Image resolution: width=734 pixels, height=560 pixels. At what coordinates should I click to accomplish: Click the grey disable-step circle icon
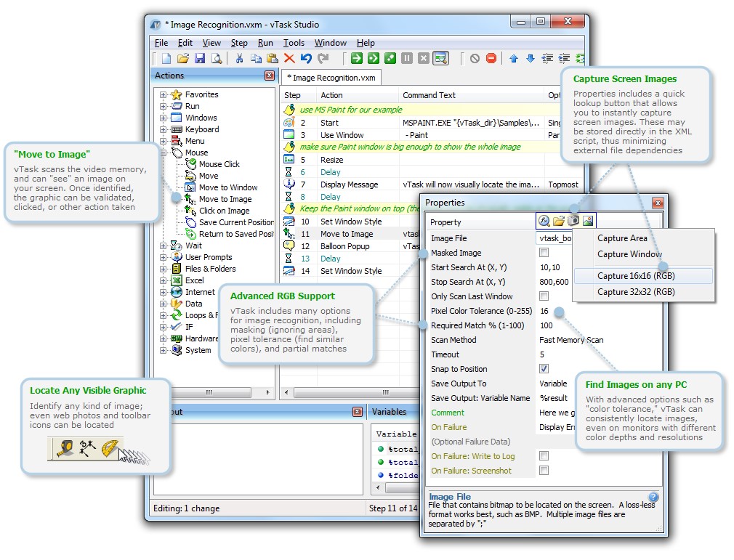[x=475, y=59]
